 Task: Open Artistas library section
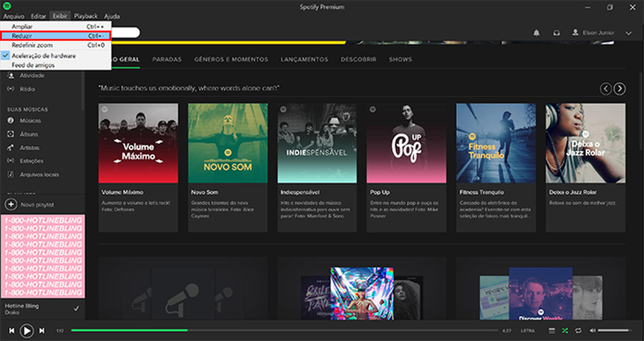[29, 148]
